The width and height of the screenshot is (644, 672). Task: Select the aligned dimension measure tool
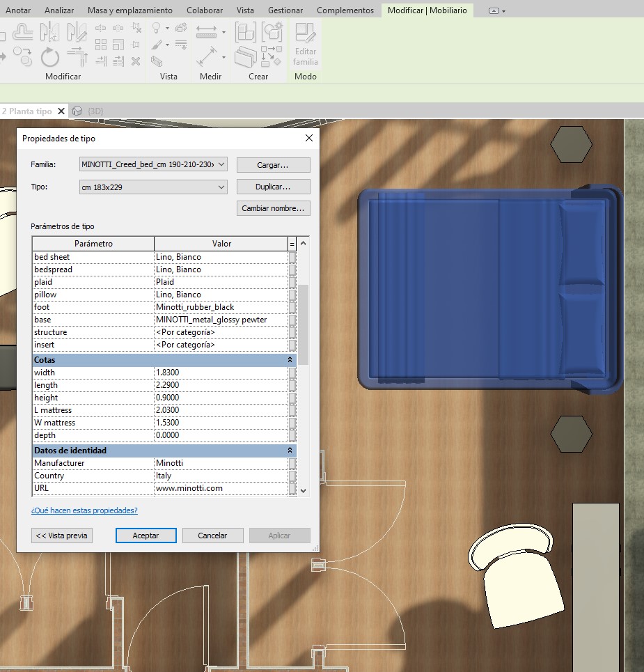click(x=207, y=56)
